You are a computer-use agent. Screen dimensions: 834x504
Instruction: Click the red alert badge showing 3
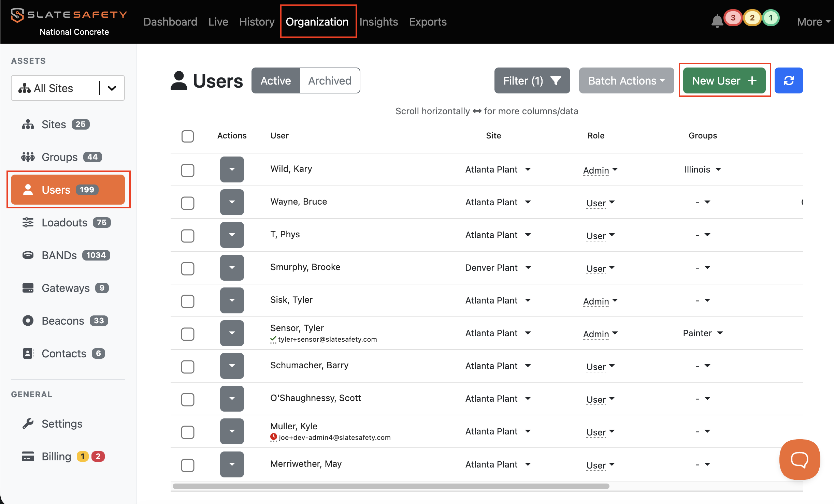tap(733, 18)
